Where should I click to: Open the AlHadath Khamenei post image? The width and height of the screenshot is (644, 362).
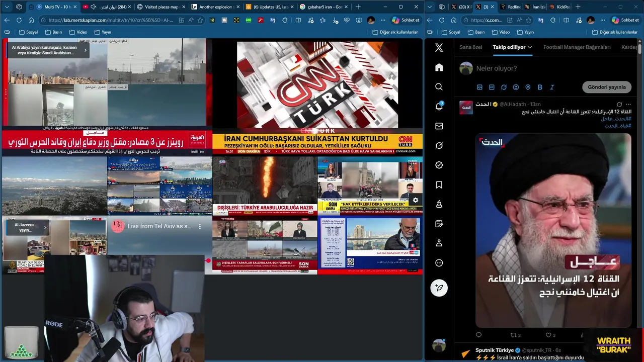[553, 230]
